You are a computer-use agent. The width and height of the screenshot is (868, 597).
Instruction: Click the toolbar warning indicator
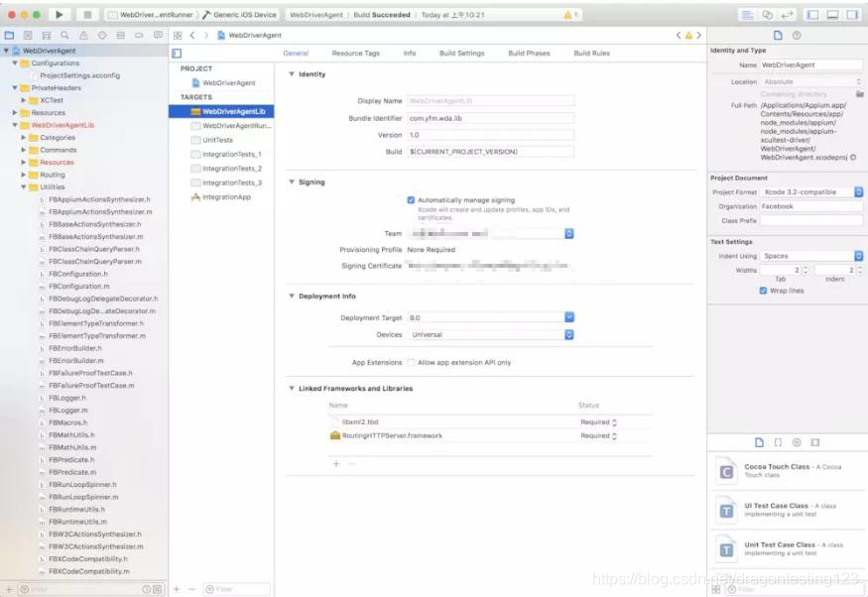pyautogui.click(x=570, y=15)
